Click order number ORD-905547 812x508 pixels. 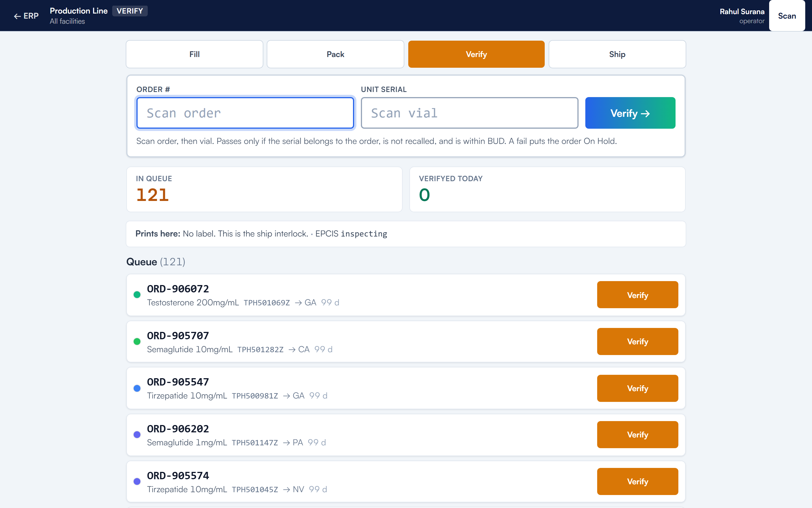[178, 382]
